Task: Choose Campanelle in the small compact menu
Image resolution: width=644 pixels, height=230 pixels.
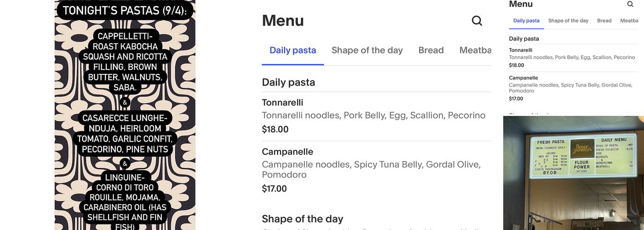Action: tap(523, 78)
